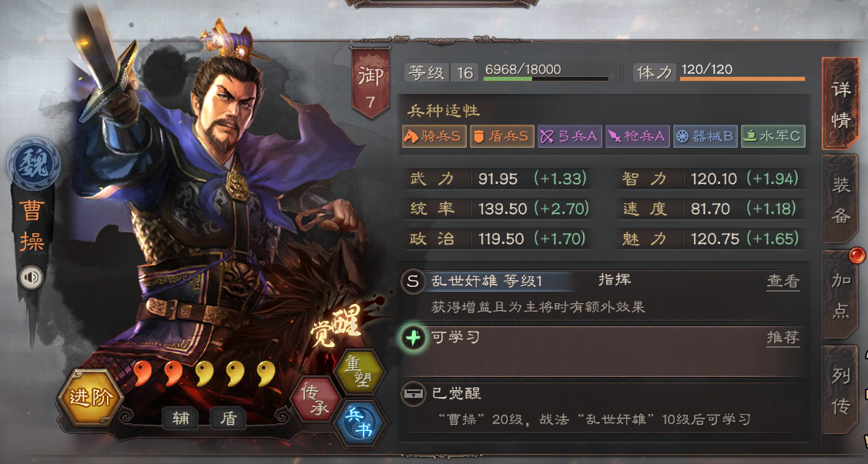Open the 兵书 blue hexagon icon
The image size is (868, 464).
(x=360, y=424)
